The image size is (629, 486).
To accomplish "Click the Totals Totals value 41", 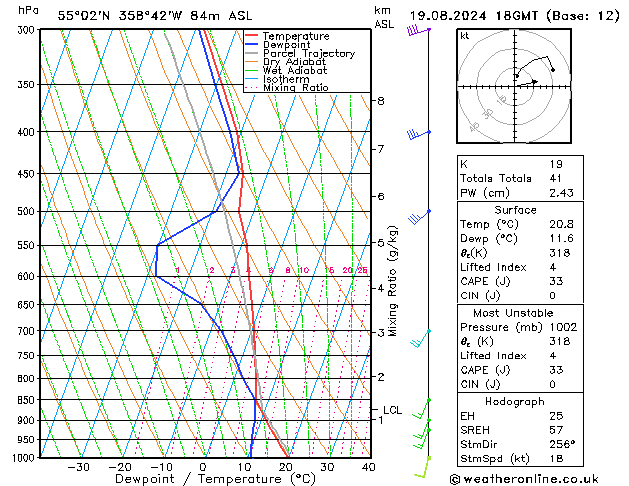I will pyautogui.click(x=556, y=178).
